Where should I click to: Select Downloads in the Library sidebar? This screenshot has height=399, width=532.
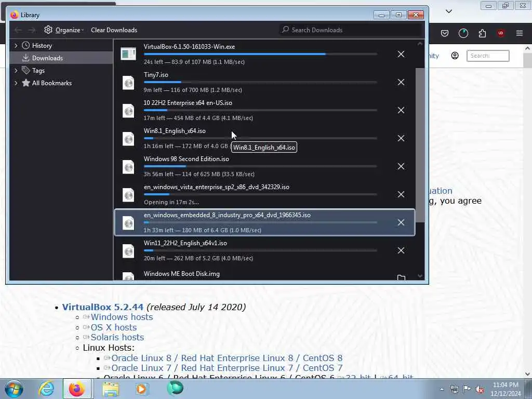(61, 58)
